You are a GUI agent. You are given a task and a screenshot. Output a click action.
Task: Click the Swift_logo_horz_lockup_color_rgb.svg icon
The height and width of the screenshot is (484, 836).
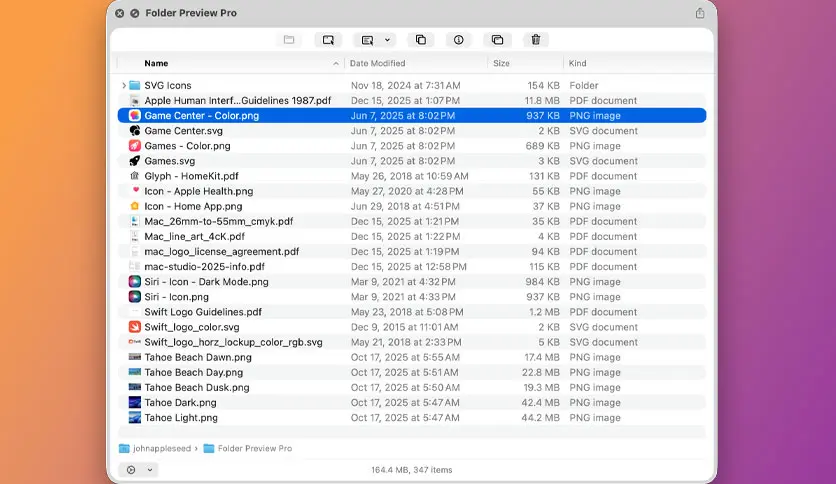click(x=135, y=342)
